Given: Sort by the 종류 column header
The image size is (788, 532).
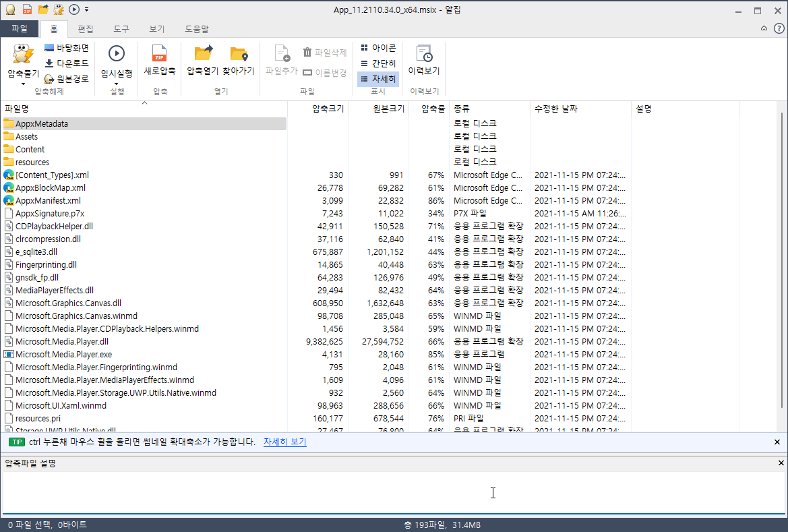Looking at the screenshot, I should (x=489, y=109).
